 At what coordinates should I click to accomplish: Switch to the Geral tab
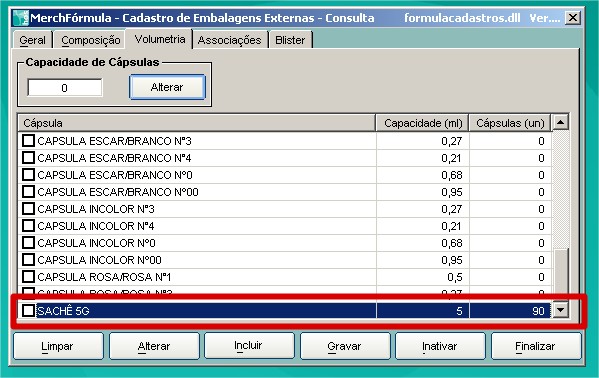(x=32, y=40)
